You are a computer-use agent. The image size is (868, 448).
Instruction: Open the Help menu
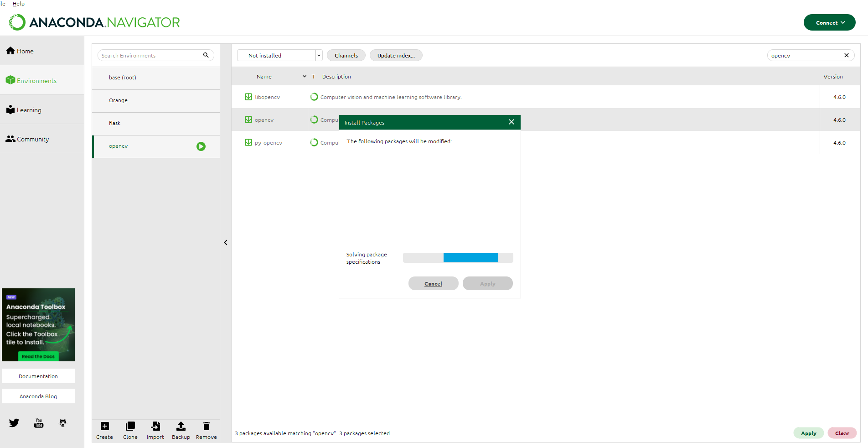pyautogui.click(x=19, y=4)
